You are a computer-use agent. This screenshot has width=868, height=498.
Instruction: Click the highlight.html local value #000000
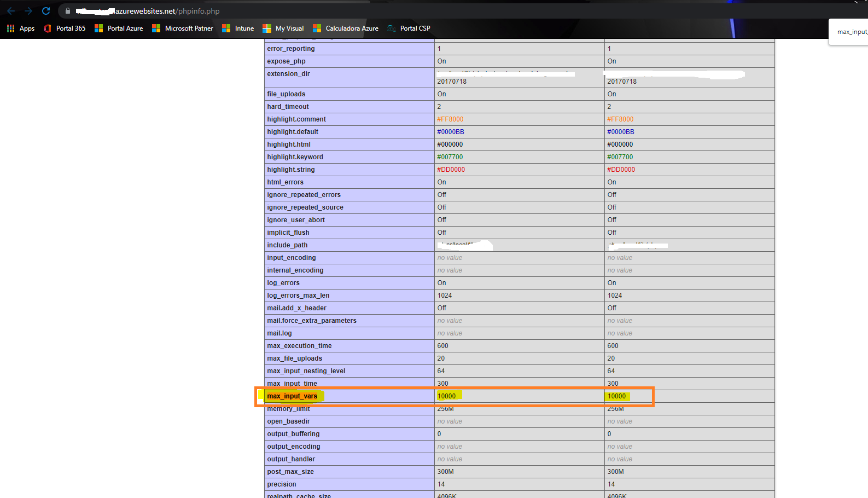pyautogui.click(x=450, y=144)
